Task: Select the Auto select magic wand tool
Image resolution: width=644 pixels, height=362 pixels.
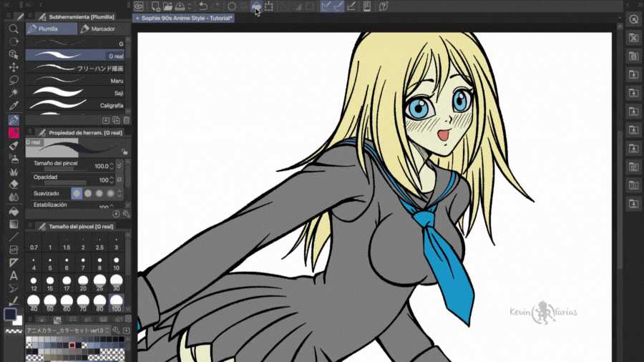Action: pos(14,92)
